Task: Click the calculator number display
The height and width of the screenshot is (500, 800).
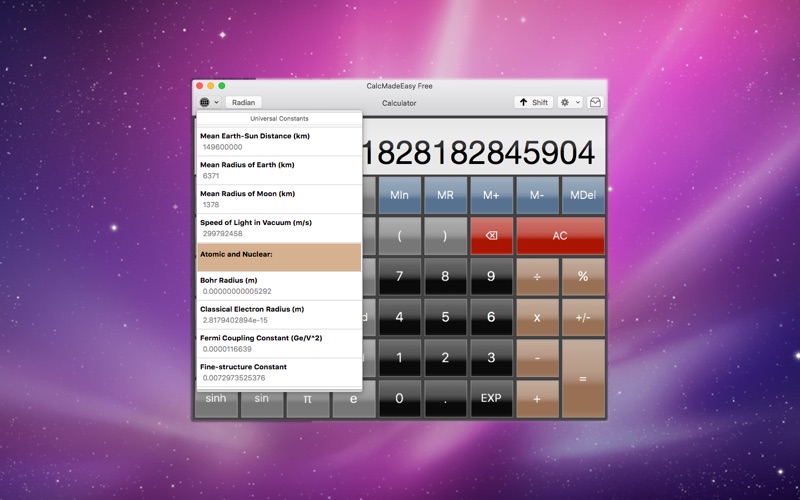Action: coord(480,153)
